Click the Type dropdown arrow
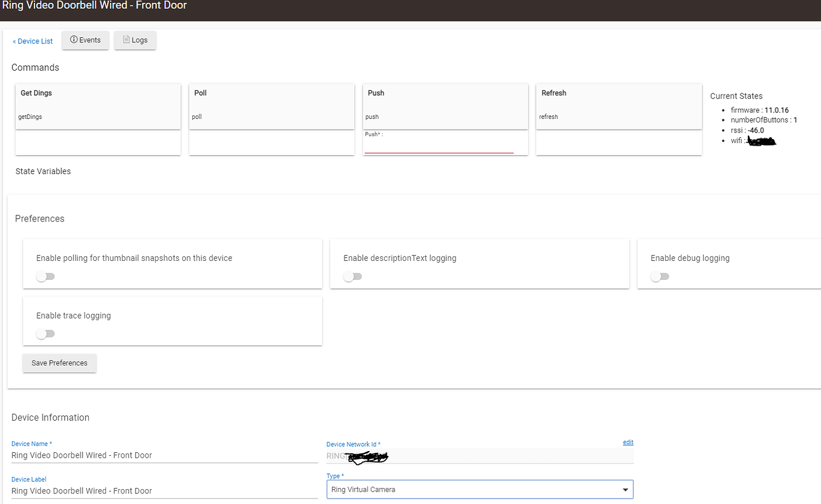This screenshot has height=504, width=821. [625, 490]
